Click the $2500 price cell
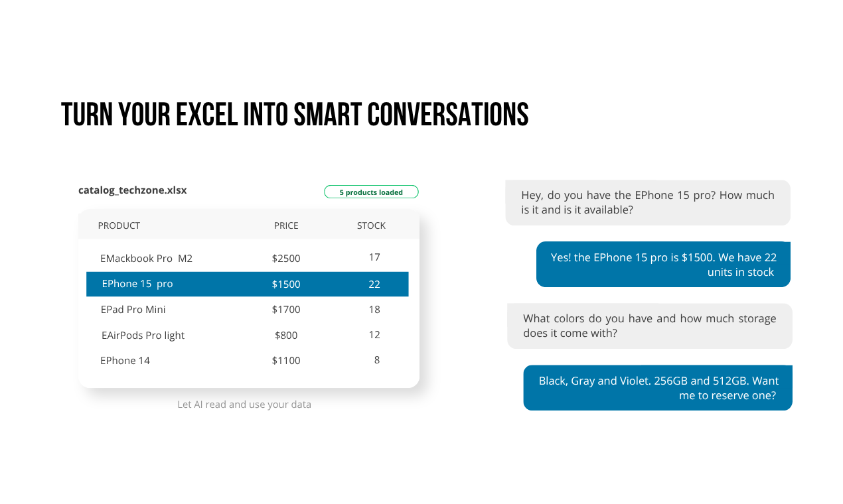Screen dimensions: 843x504 [x=286, y=258]
